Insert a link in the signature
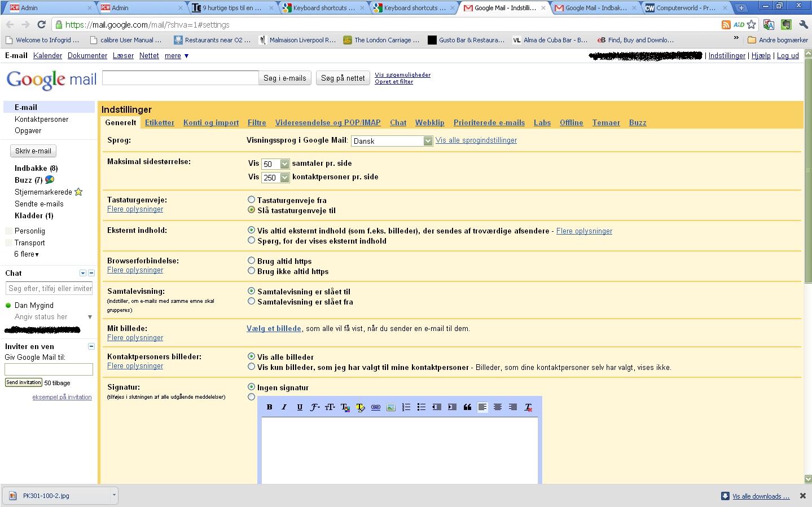The width and height of the screenshot is (812, 507). pos(376,407)
